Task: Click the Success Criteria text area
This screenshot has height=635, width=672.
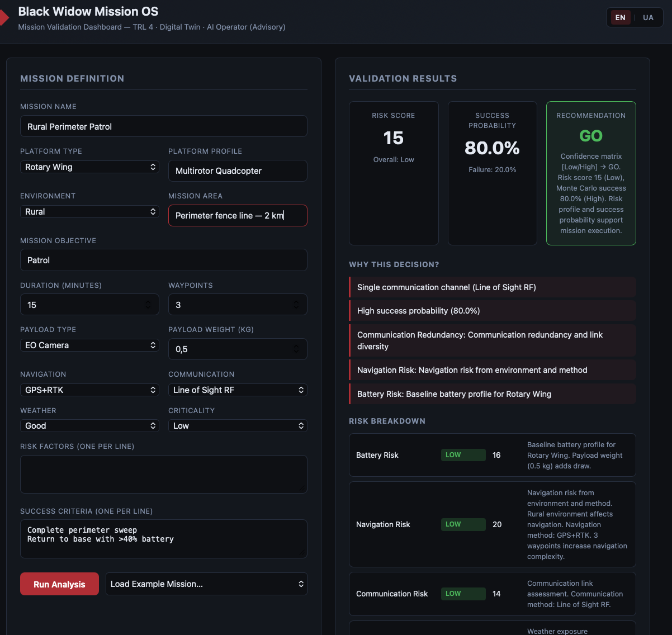Action: (163, 539)
